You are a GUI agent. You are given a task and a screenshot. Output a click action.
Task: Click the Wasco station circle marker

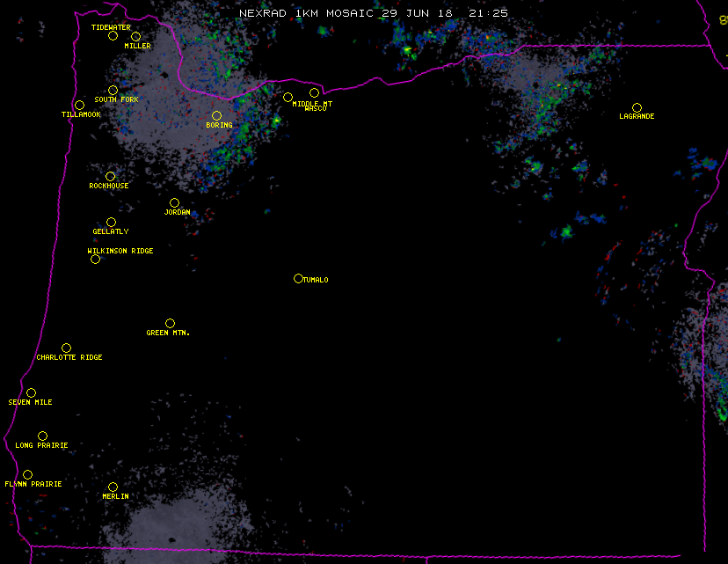(314, 93)
